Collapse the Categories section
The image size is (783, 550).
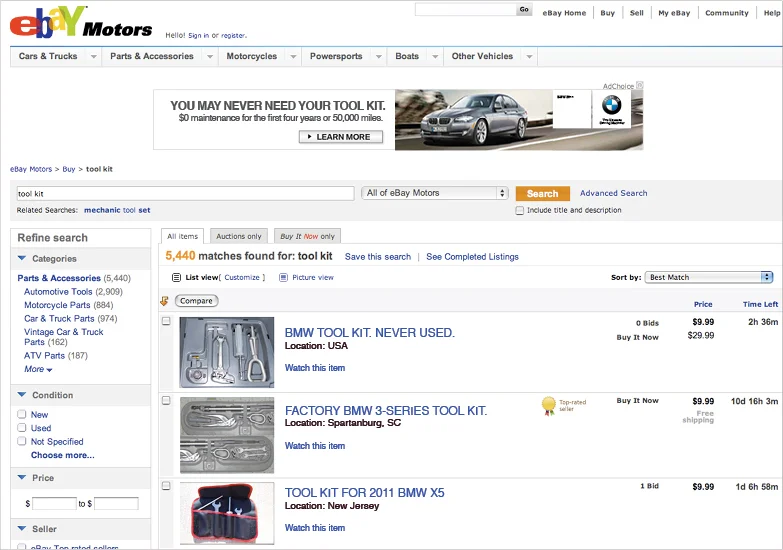tap(21, 258)
